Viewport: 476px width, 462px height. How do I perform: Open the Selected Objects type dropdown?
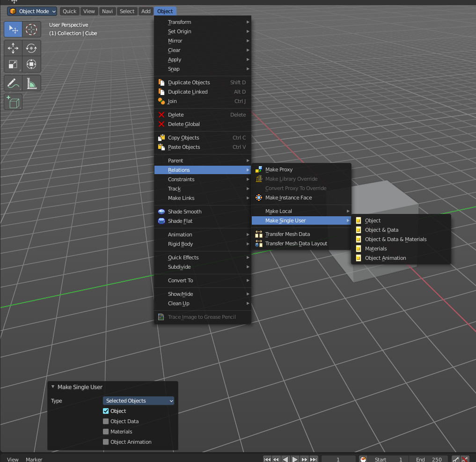pos(139,400)
